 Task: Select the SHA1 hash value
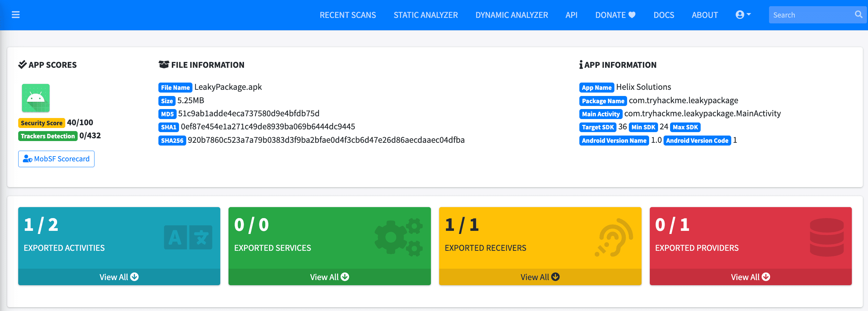pyautogui.click(x=268, y=127)
